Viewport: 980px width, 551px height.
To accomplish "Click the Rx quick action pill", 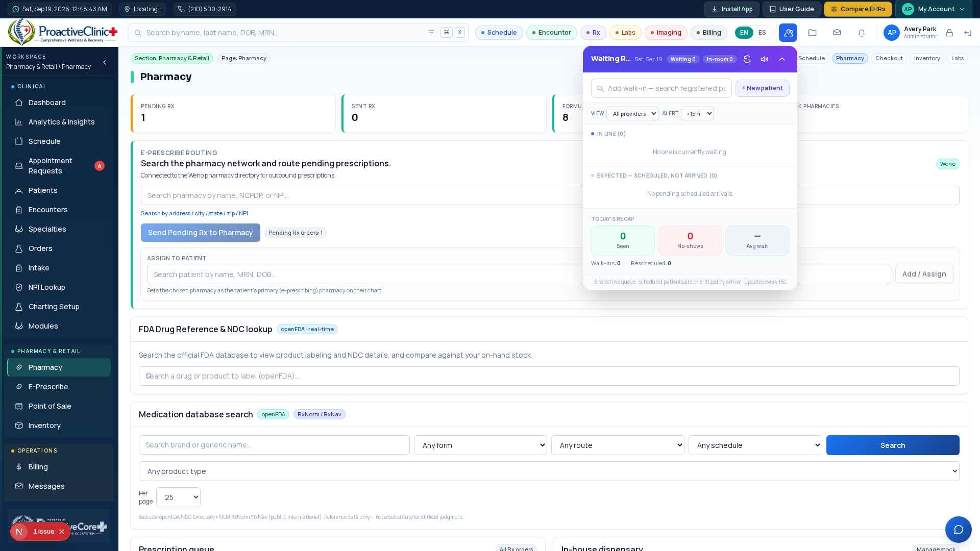I will click(593, 33).
